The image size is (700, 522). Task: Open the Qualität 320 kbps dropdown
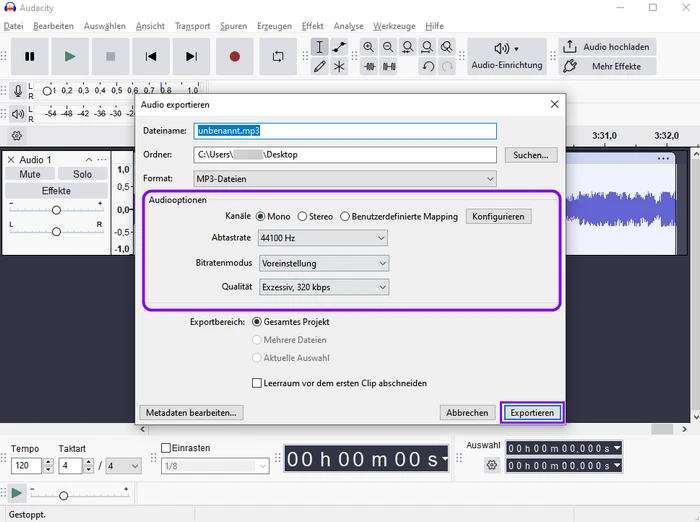(x=324, y=287)
